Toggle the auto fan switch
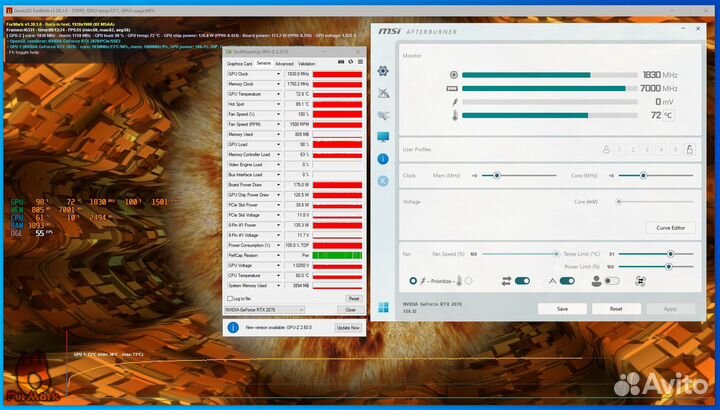 click(567, 281)
